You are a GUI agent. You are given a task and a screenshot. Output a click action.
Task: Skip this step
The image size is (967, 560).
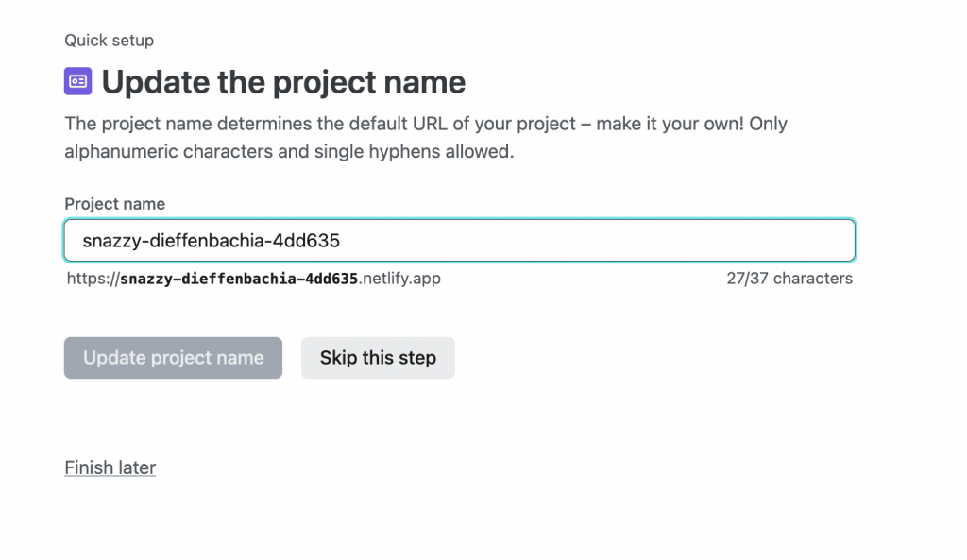coord(378,358)
